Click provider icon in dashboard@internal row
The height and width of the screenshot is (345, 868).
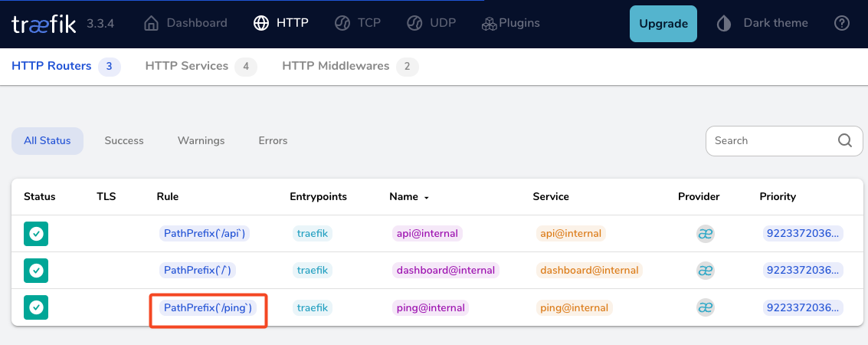(x=706, y=271)
